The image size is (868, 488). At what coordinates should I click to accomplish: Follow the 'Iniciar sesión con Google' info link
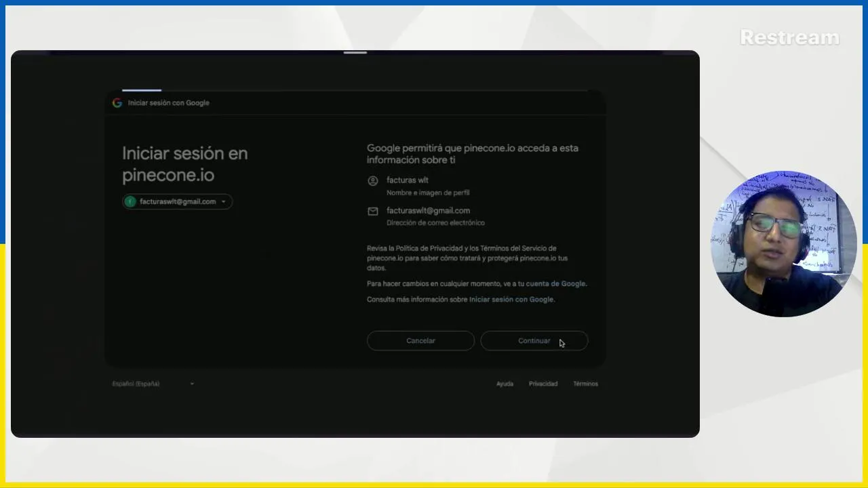[x=511, y=300]
